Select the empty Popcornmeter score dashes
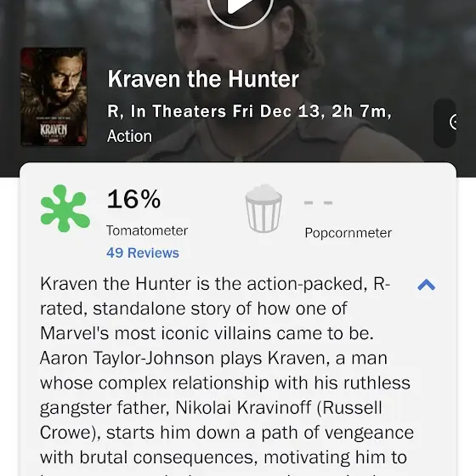Image resolution: width=476 pixels, height=476 pixels. [x=319, y=202]
